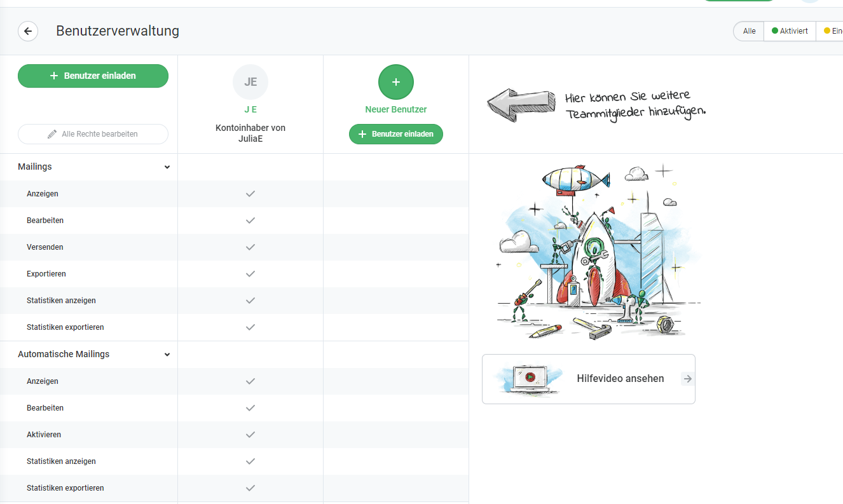Toggle Mailings Statistiken exportieren checkmark
The width and height of the screenshot is (843, 504).
pyautogui.click(x=250, y=327)
